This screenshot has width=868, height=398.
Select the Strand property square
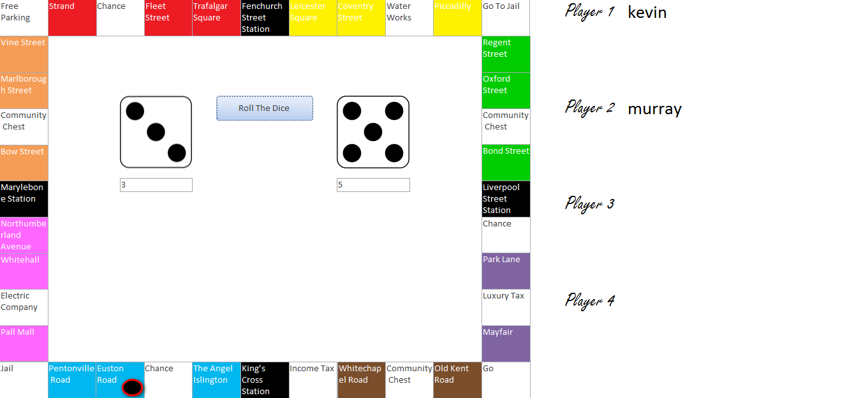[x=73, y=18]
